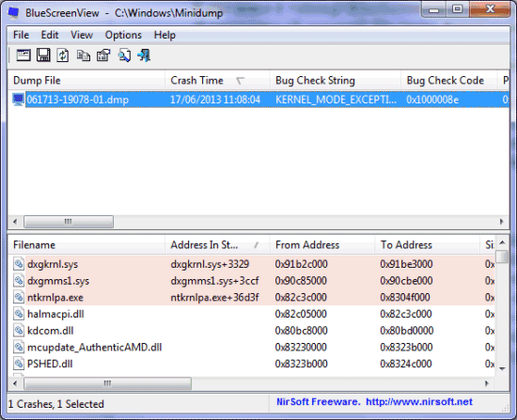Open the Help menu
517x420 pixels.
tap(164, 35)
